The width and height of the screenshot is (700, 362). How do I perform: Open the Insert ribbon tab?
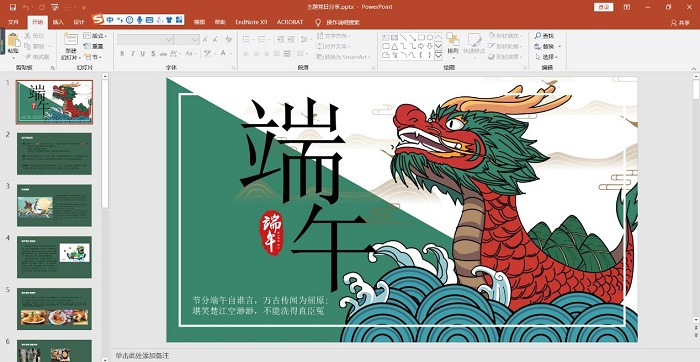point(58,22)
